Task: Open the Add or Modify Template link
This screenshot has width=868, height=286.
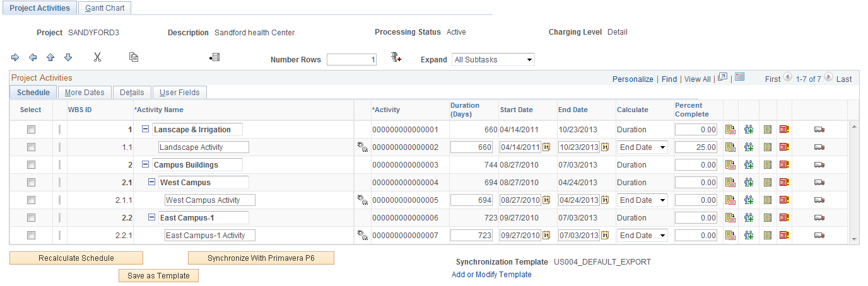Action: [x=491, y=275]
